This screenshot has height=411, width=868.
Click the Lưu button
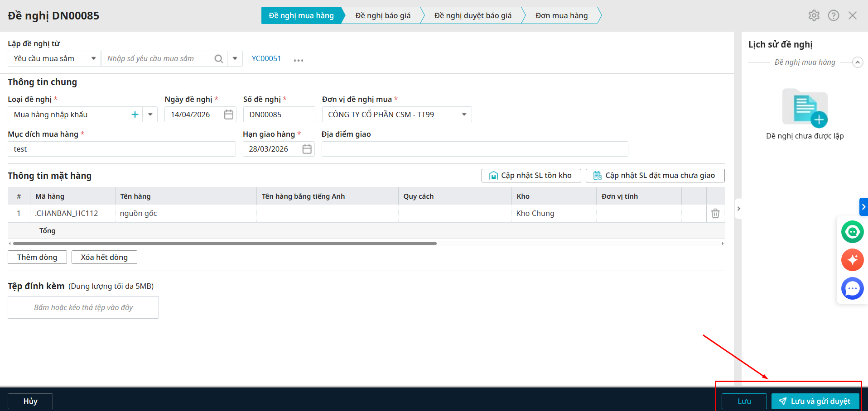click(744, 401)
